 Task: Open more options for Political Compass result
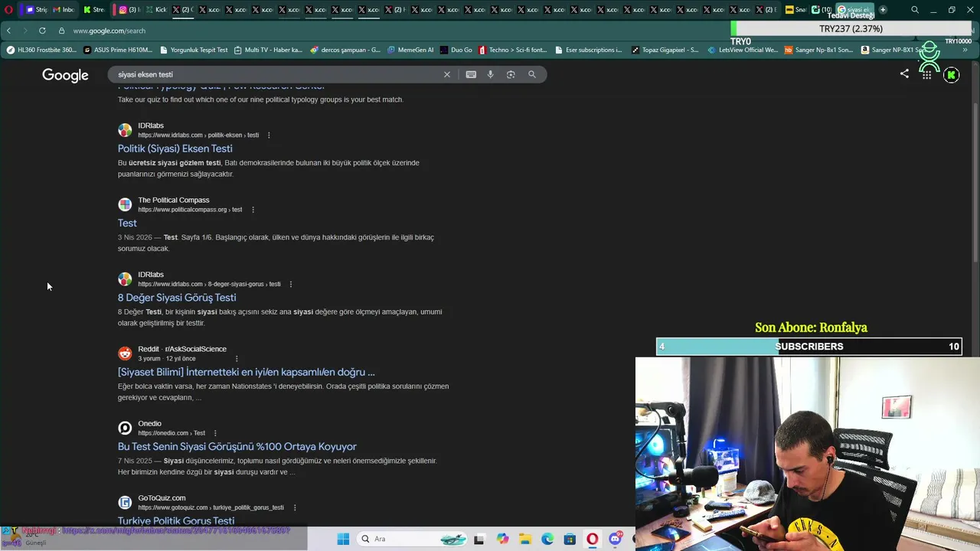[x=253, y=210]
